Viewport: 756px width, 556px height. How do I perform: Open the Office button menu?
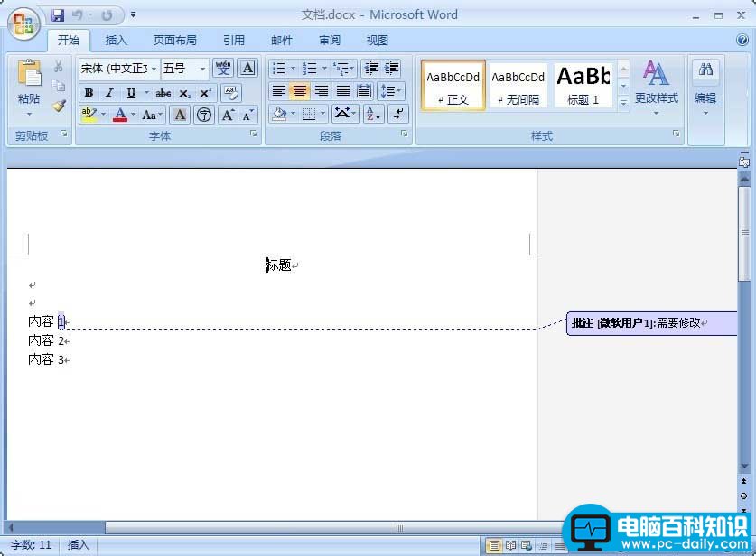click(x=23, y=24)
